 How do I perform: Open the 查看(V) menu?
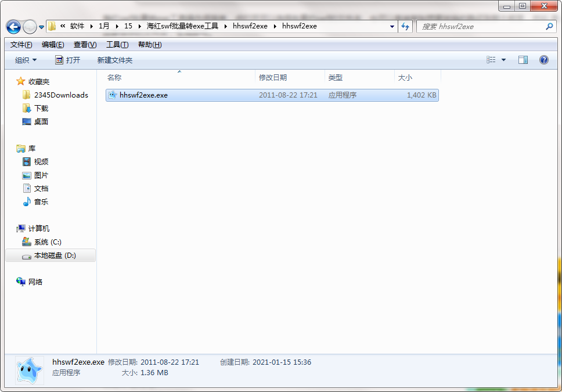(x=85, y=45)
